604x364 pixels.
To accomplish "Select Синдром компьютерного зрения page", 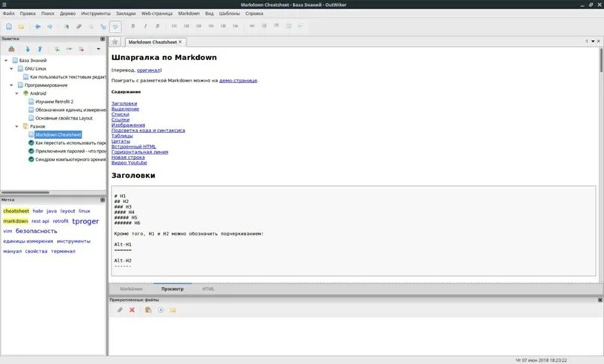I will [70, 159].
